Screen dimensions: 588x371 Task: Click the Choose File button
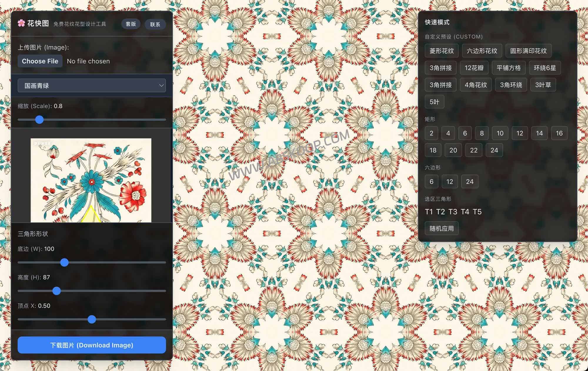40,61
